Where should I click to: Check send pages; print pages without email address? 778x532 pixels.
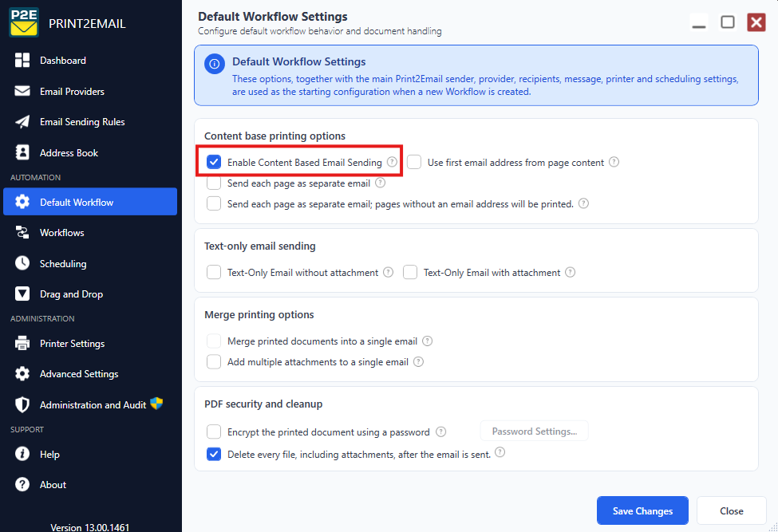[x=214, y=203]
